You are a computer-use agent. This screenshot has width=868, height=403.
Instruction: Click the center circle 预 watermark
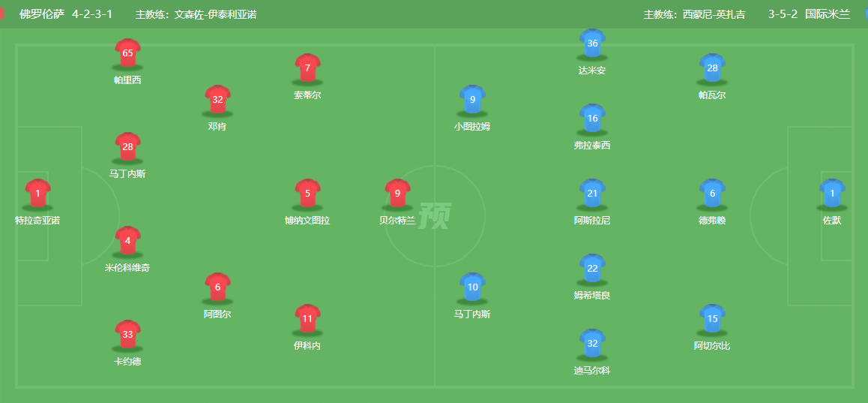pos(435,216)
